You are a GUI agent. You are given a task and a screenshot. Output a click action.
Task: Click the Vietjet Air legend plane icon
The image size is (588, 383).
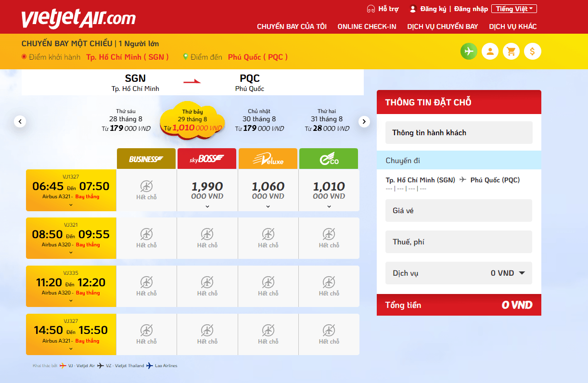(x=63, y=366)
